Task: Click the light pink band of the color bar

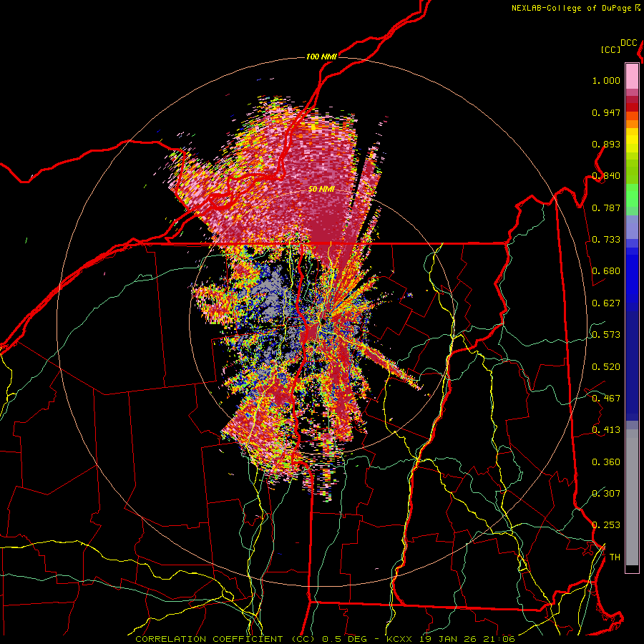Action: click(x=632, y=76)
